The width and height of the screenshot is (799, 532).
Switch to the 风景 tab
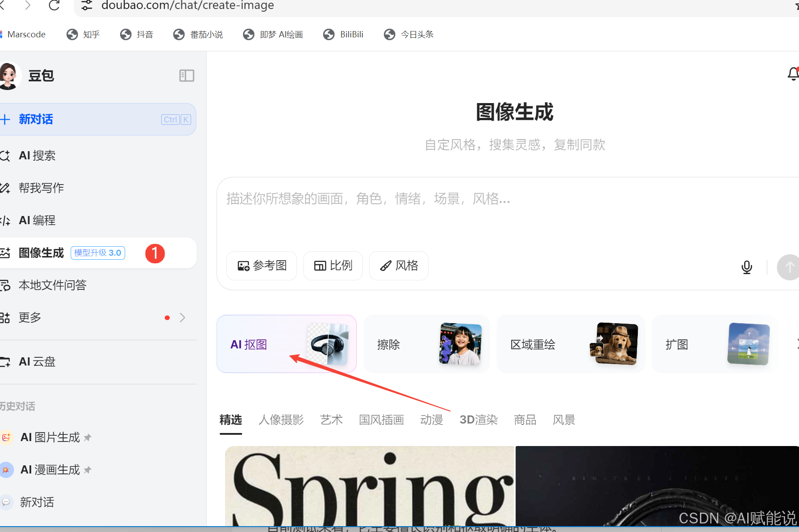pos(564,420)
